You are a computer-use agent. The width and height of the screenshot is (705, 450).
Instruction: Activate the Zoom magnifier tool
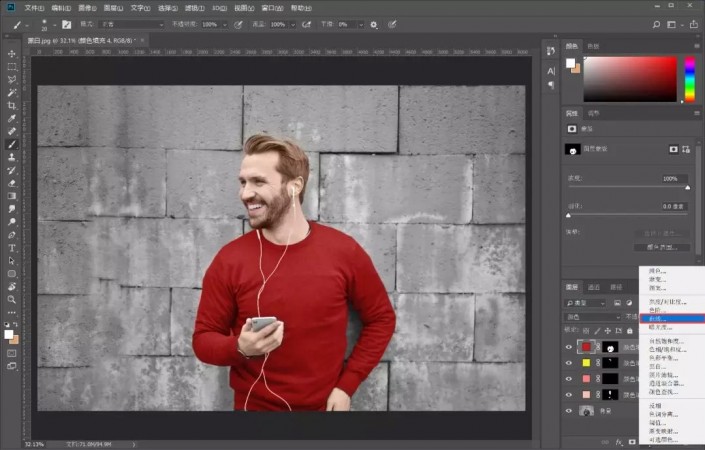coord(12,299)
